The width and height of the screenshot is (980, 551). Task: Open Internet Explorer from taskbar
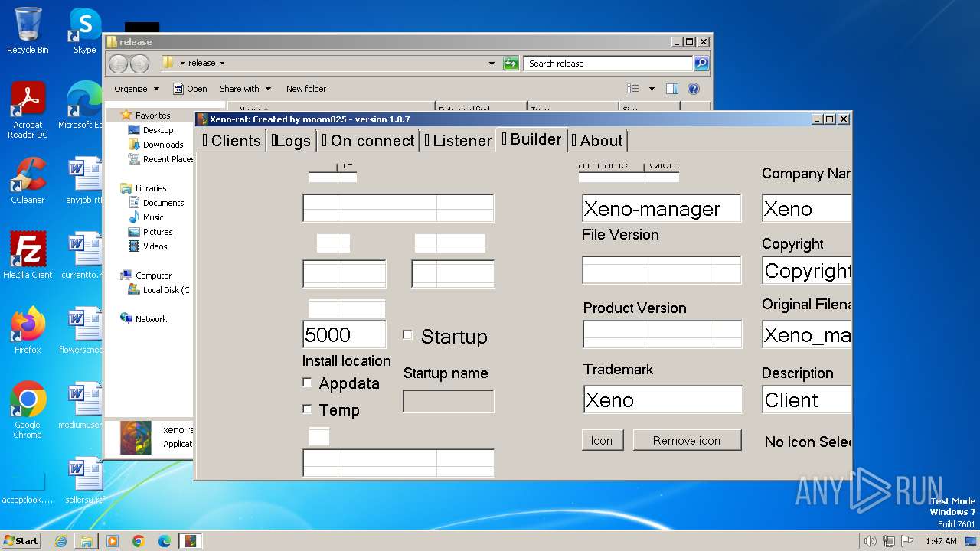click(x=60, y=540)
